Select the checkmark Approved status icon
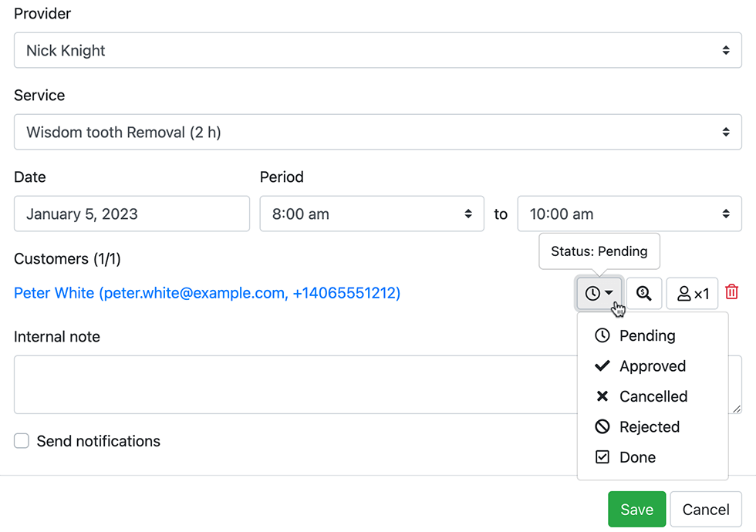The image size is (756, 532). (602, 365)
